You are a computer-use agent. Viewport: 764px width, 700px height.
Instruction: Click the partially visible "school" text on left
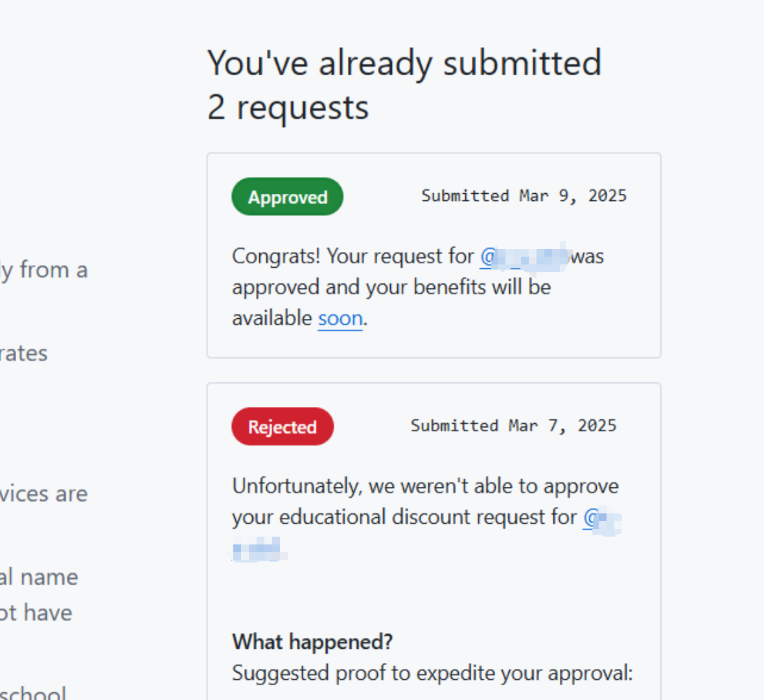tap(32, 692)
